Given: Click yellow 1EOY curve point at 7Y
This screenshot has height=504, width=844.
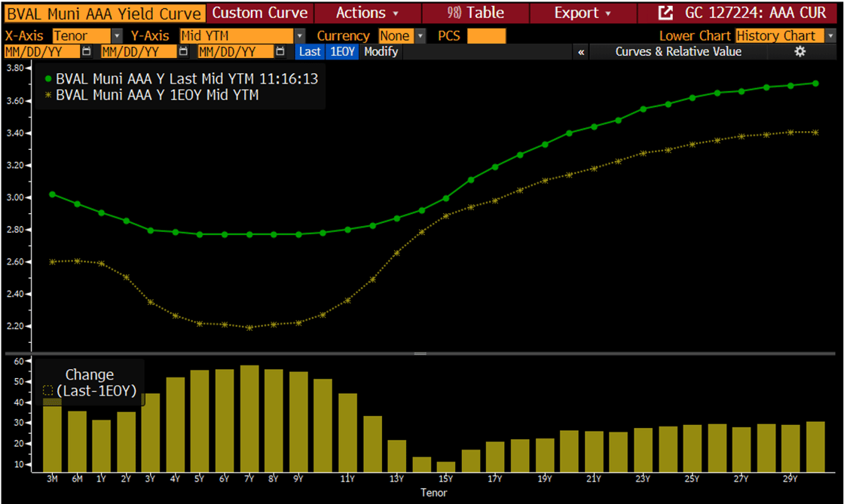Looking at the screenshot, I should [x=249, y=327].
